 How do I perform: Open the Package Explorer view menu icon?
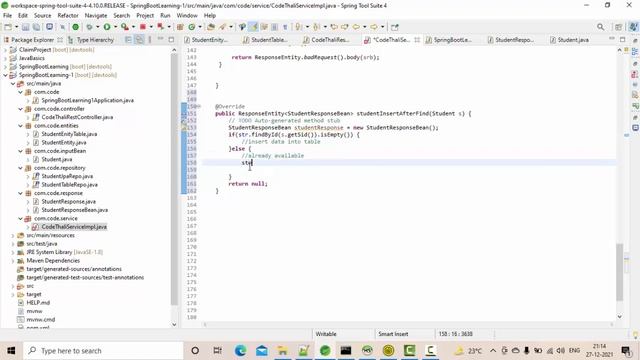(x=150, y=40)
